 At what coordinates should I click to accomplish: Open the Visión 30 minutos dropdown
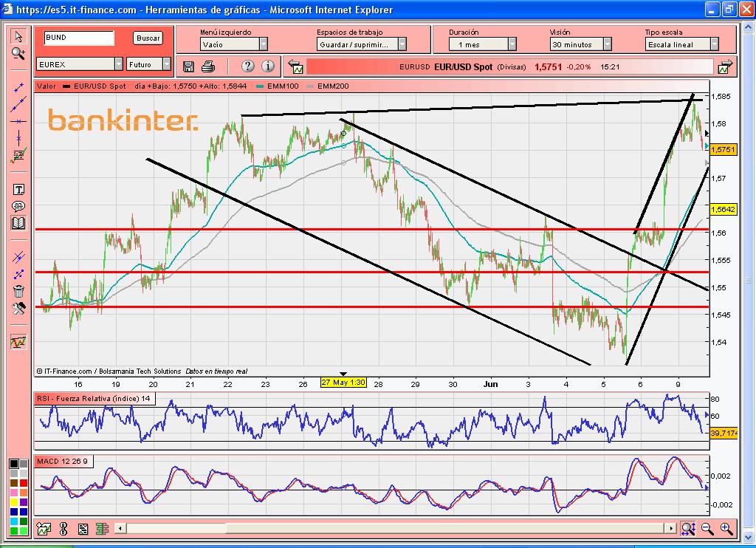coord(580,44)
